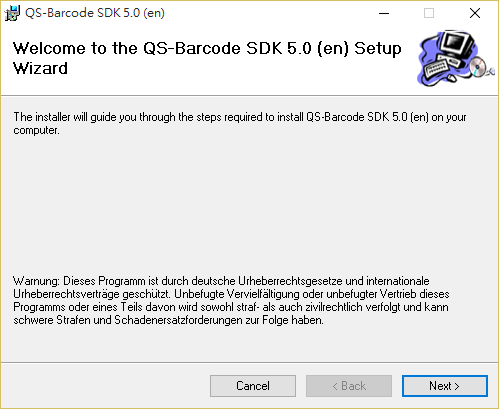The image size is (499, 409).
Task: Select the installer guide description text
Action: pyautogui.click(x=240, y=124)
